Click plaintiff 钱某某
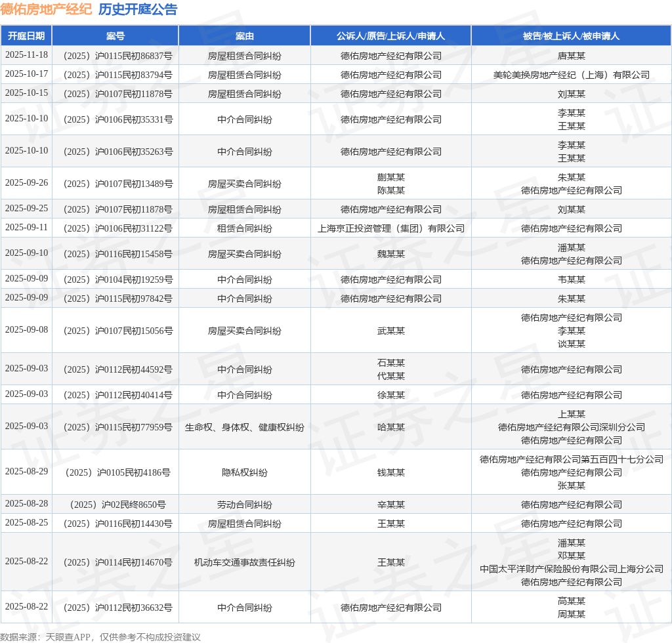The image size is (672, 643). pyautogui.click(x=391, y=472)
